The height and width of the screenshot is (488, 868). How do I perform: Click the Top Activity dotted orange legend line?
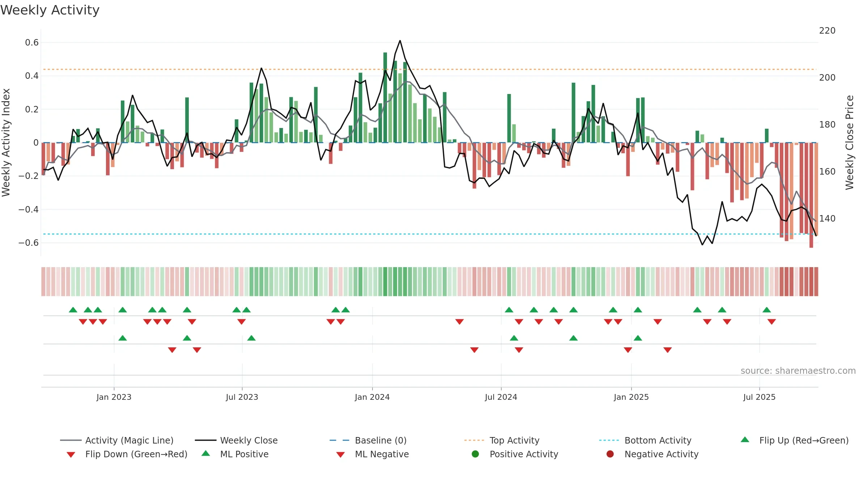pyautogui.click(x=474, y=440)
